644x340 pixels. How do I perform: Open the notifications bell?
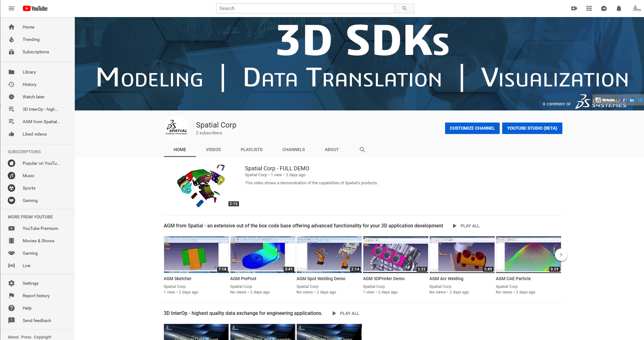click(x=619, y=8)
